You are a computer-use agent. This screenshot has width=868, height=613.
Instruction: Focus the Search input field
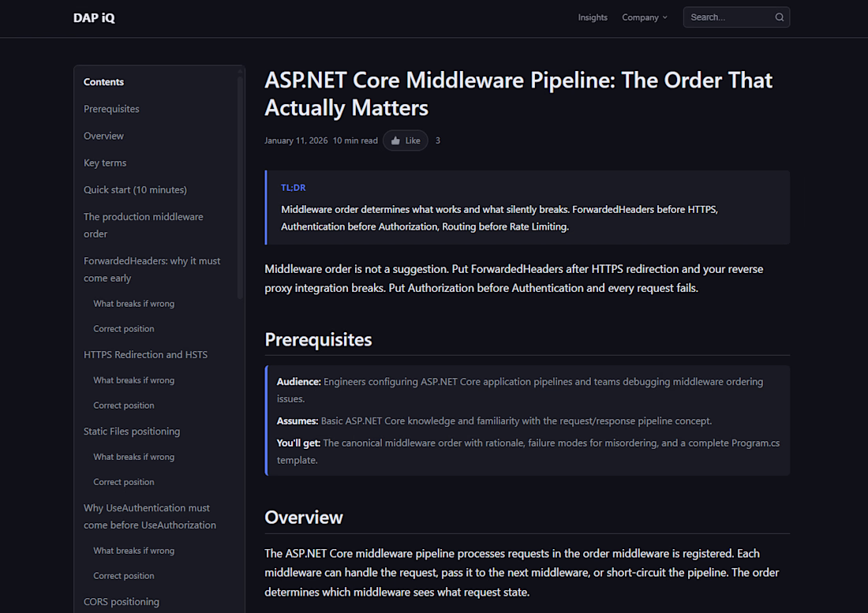[728, 17]
